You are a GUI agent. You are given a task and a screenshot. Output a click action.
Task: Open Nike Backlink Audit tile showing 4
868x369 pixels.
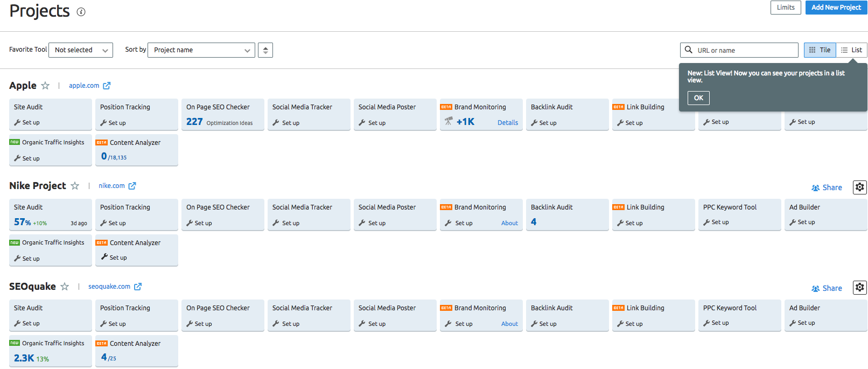(x=568, y=215)
